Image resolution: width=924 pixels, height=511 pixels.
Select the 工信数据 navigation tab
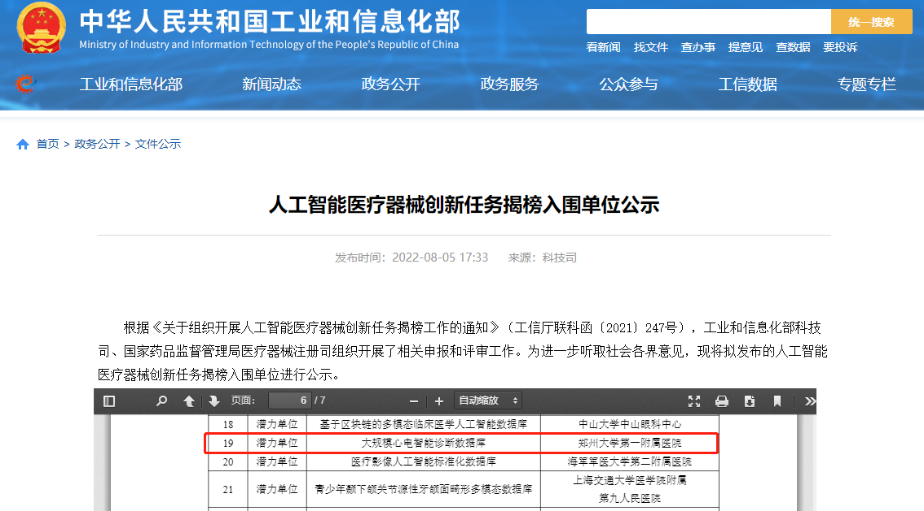click(x=747, y=85)
